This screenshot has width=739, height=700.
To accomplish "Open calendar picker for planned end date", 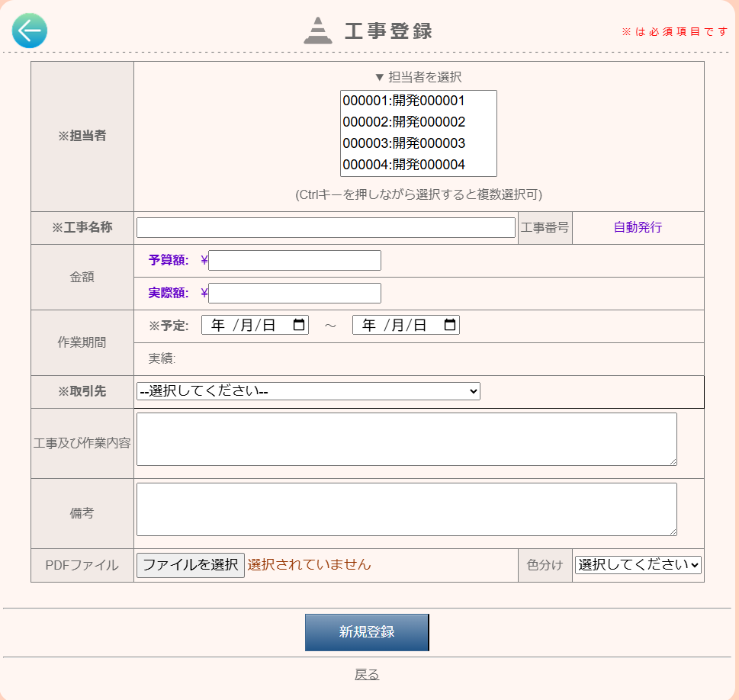I will pos(450,326).
